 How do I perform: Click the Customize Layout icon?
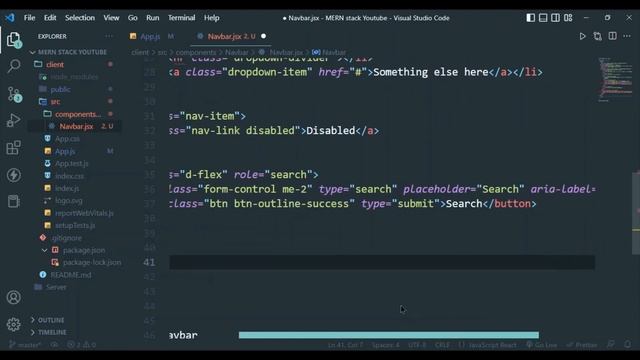(568, 18)
